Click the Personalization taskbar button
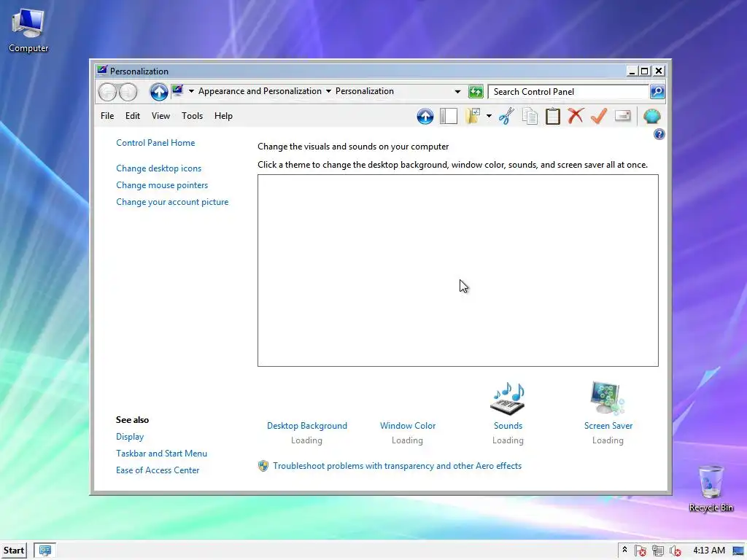Screen dimensions: 747x560 coord(45,551)
